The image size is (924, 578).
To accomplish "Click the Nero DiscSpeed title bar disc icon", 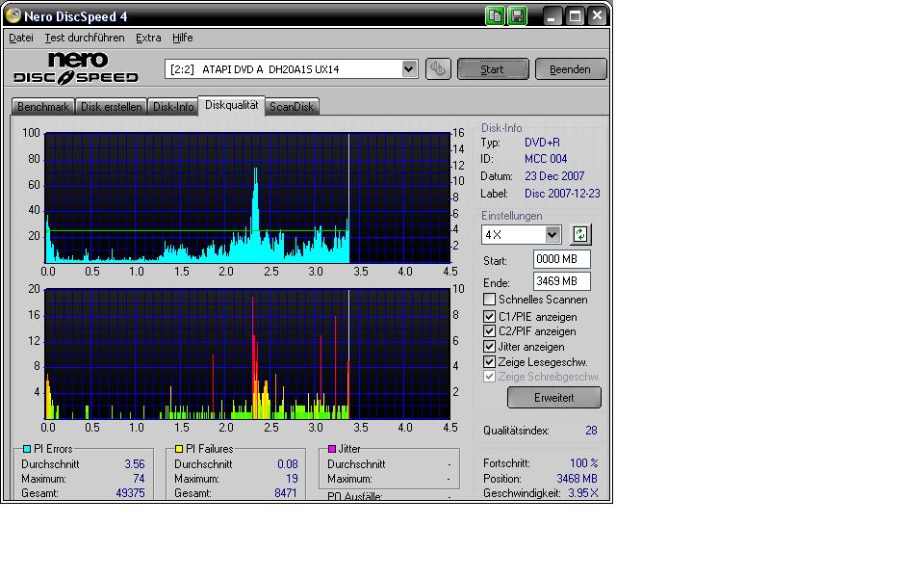I will pyautogui.click(x=13, y=15).
